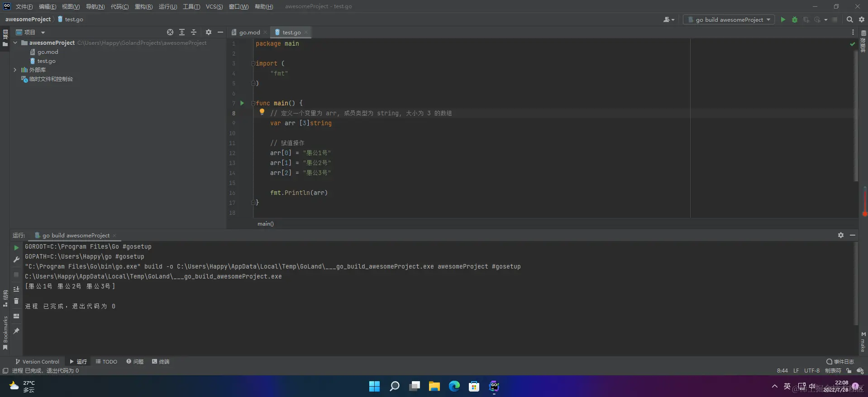Select test.go in project tree
The image size is (868, 397).
click(46, 61)
